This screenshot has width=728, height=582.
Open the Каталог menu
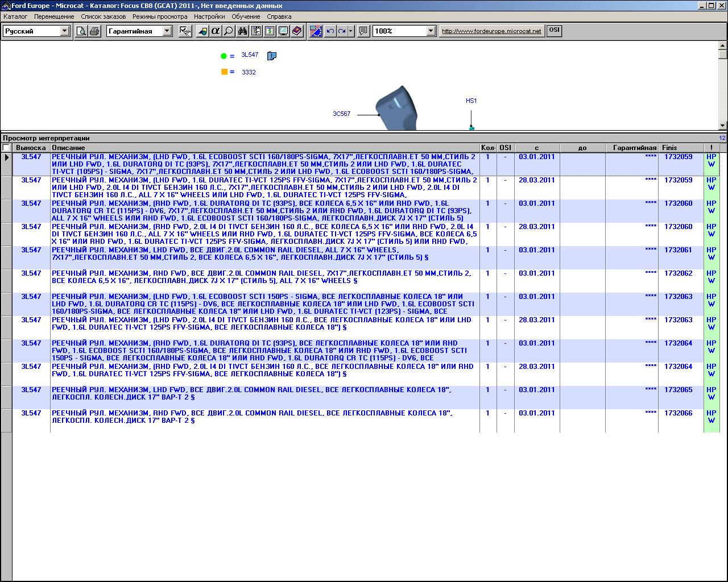(15, 16)
